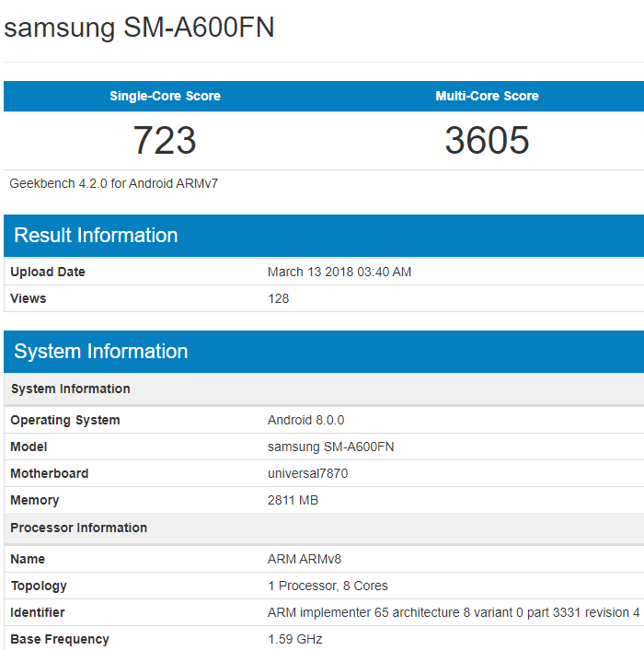Click the gray System Information subheader row
Screen dimensions: 644x650
[324, 389]
